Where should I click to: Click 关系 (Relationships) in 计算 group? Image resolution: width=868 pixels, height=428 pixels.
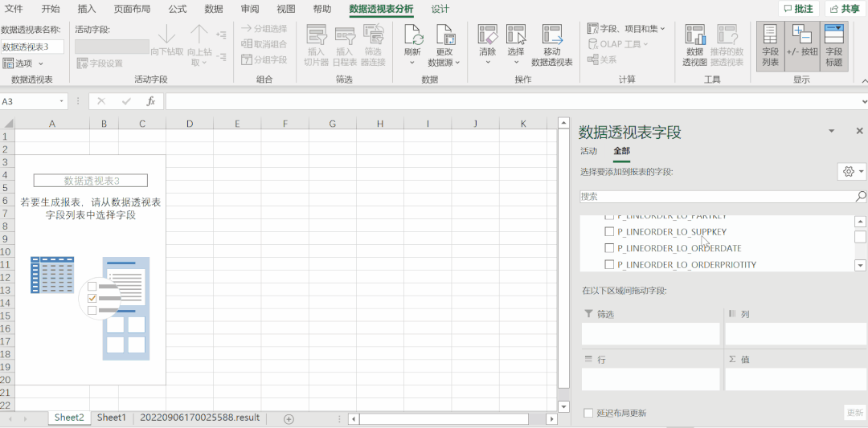tap(602, 59)
